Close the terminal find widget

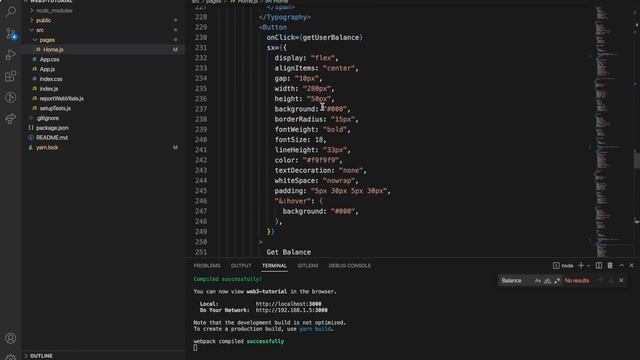(x=621, y=281)
